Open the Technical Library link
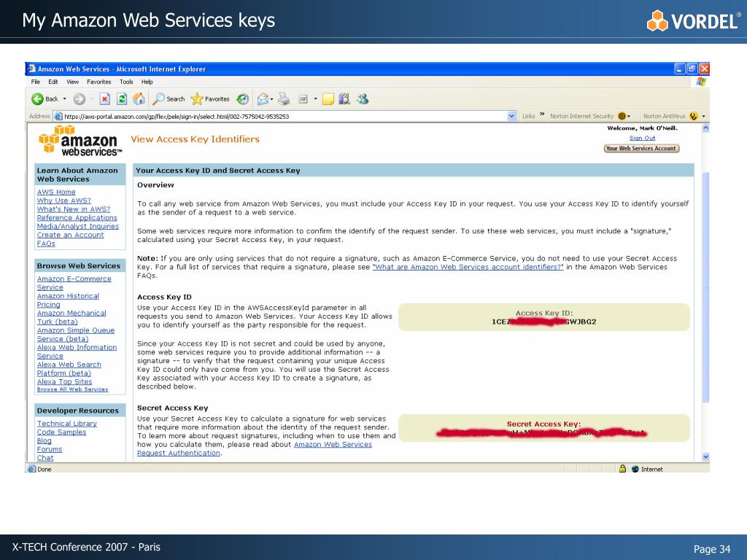This screenshot has width=747, height=560. [x=66, y=424]
